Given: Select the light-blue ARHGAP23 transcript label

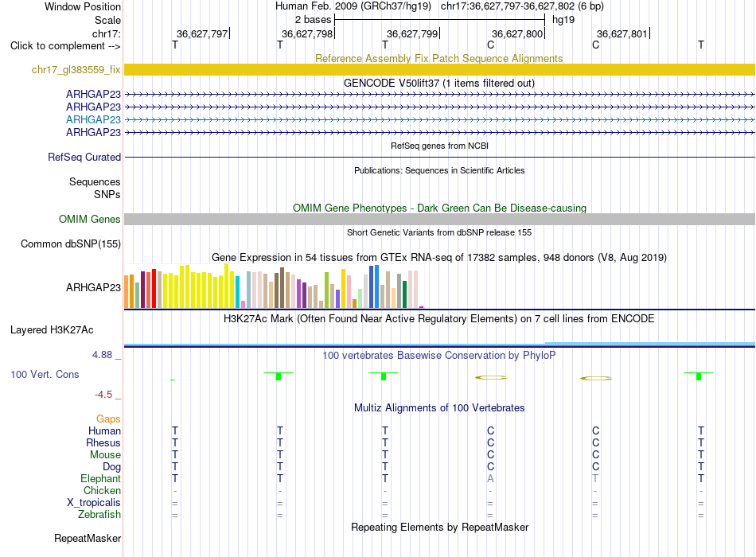Looking at the screenshot, I should pos(94,119).
